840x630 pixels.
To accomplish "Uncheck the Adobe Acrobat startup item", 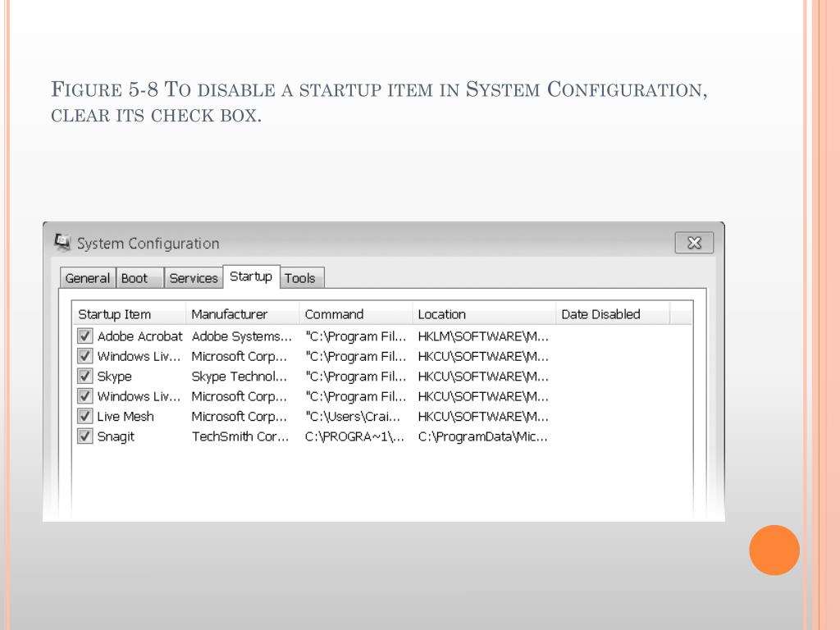I will tap(84, 336).
